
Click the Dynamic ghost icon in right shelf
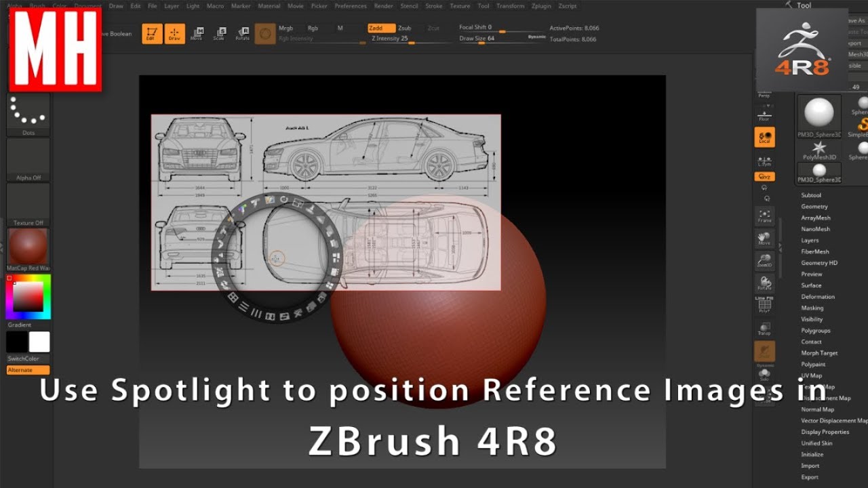(765, 352)
